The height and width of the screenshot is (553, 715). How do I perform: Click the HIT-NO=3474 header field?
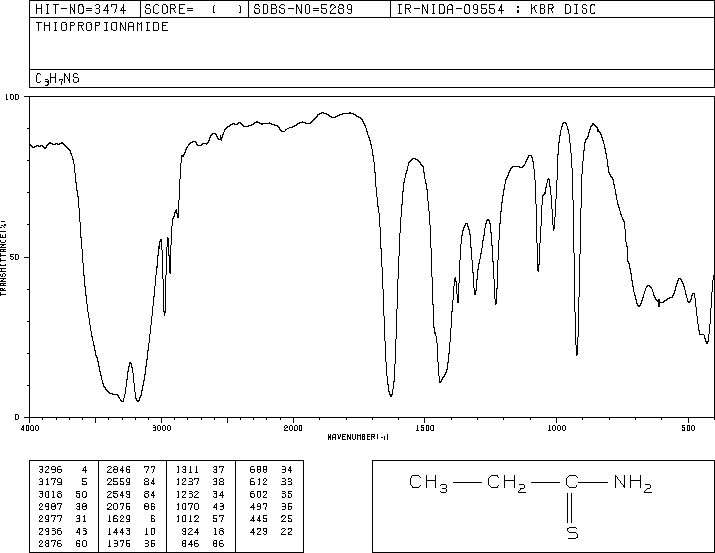81,9
